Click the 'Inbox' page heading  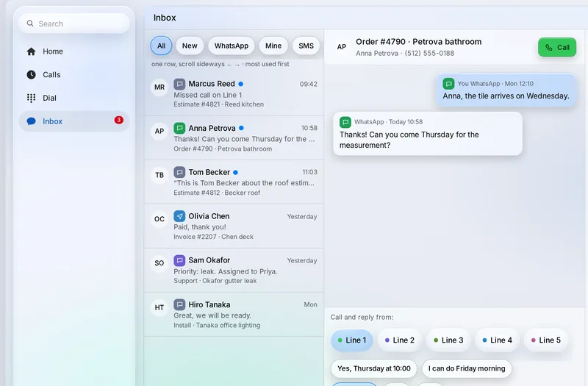165,18
